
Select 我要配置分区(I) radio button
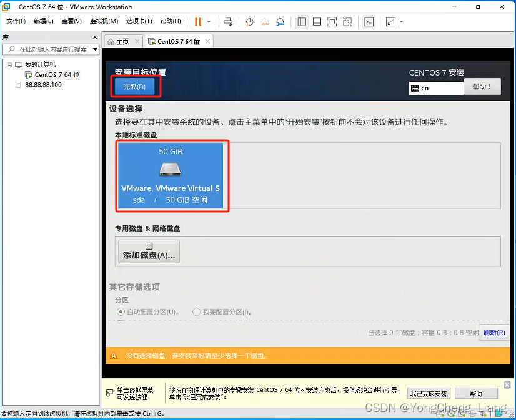tap(196, 311)
